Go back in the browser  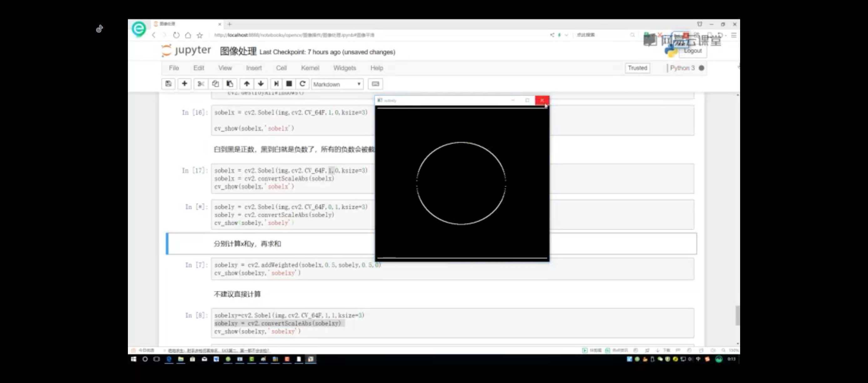click(x=154, y=35)
